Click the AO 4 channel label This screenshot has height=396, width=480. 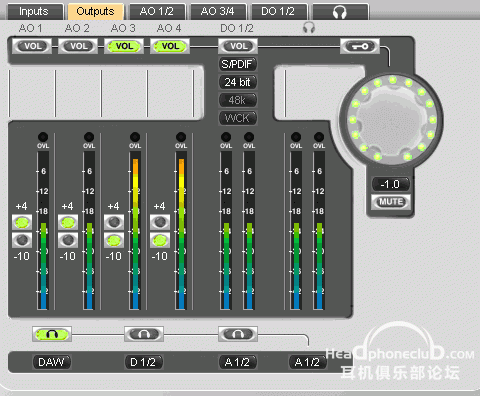[x=169, y=28]
